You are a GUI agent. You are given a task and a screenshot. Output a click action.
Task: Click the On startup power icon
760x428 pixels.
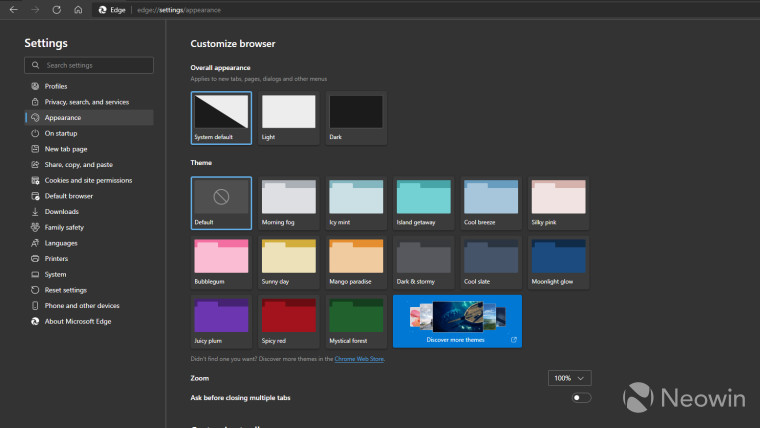[35, 133]
